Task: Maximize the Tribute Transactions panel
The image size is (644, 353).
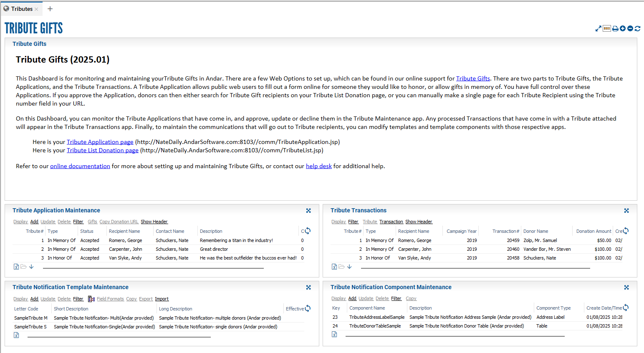Action: 626,211
